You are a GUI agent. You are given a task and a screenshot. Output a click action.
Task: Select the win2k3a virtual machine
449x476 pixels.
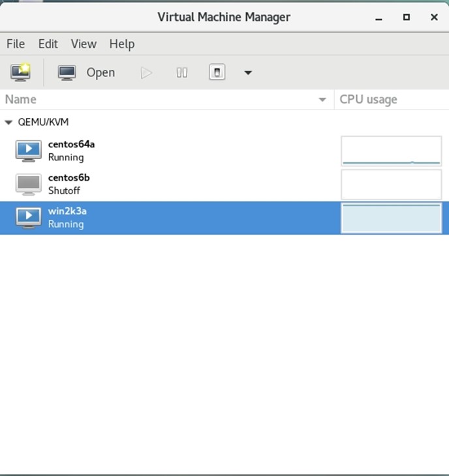coord(225,218)
